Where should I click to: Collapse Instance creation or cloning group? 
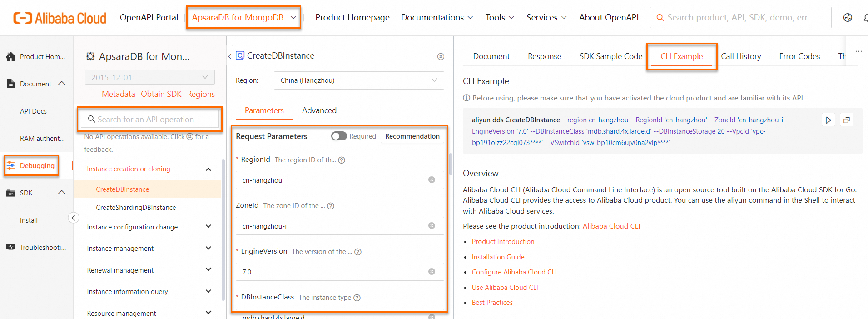point(208,169)
